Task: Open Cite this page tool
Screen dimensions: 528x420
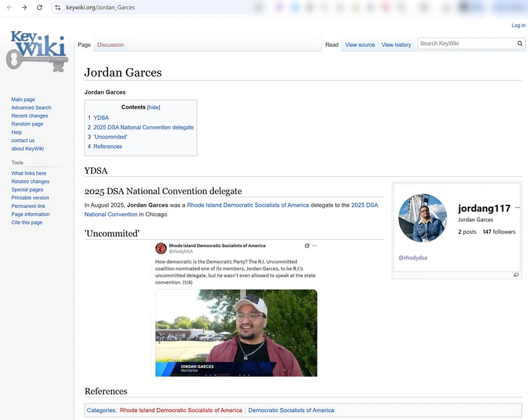Action: coord(27,223)
